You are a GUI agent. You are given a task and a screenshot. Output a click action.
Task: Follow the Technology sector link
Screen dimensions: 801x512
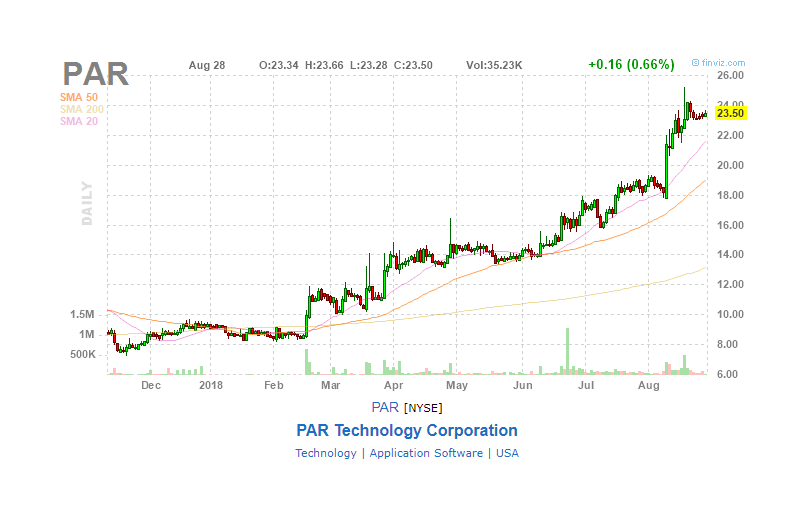[326, 453]
